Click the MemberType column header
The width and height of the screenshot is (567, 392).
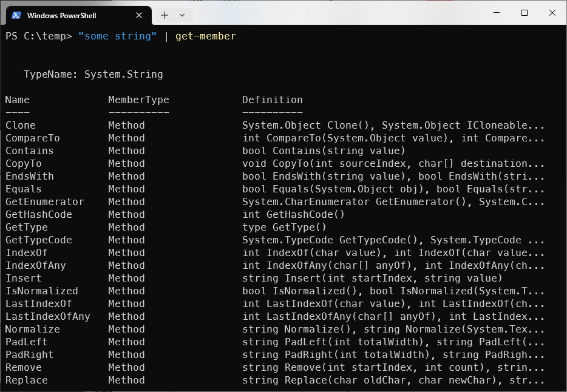138,100
